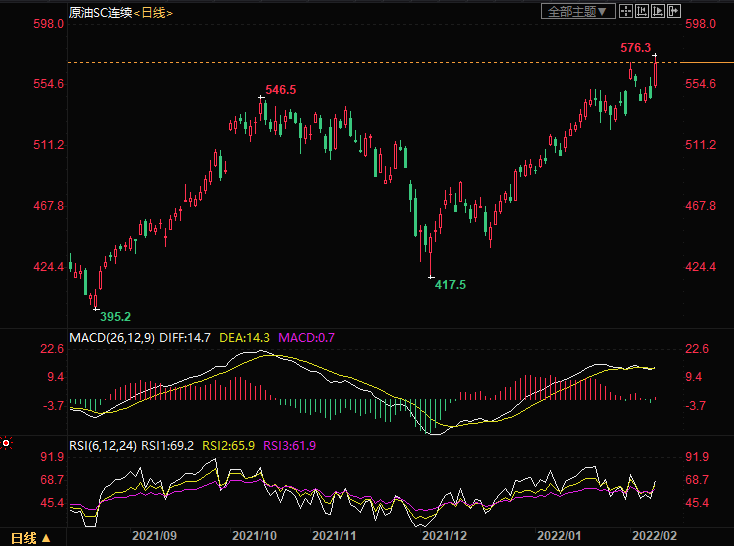Click the scroll-right arrow icon in toolbar
734x546 pixels.
click(x=674, y=12)
